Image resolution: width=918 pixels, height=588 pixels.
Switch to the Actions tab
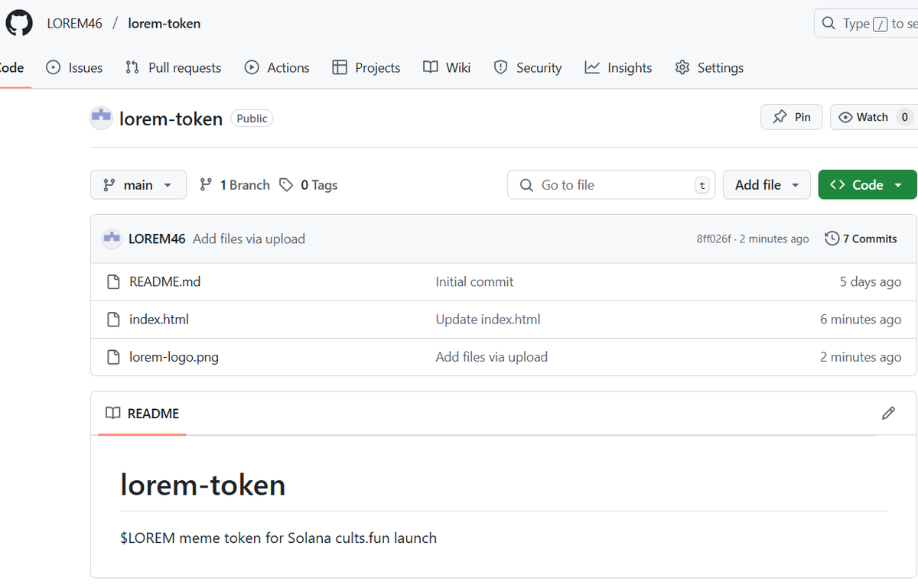(277, 67)
